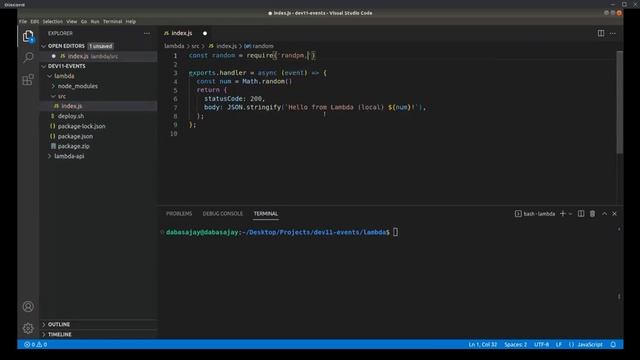Open the Selection menu
The width and height of the screenshot is (640, 360).
coord(53,22)
